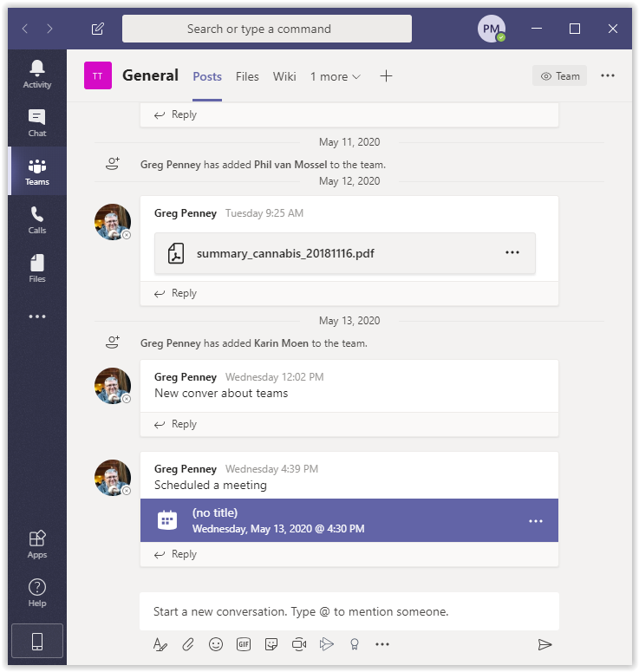Add a new tab with plus icon
Screen dimensions: 639x672
coord(386,75)
